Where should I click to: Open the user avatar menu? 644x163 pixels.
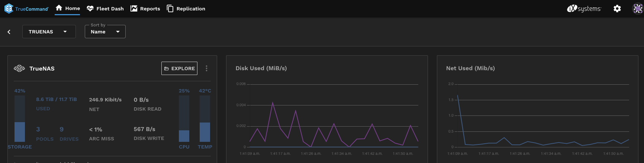[638, 9]
